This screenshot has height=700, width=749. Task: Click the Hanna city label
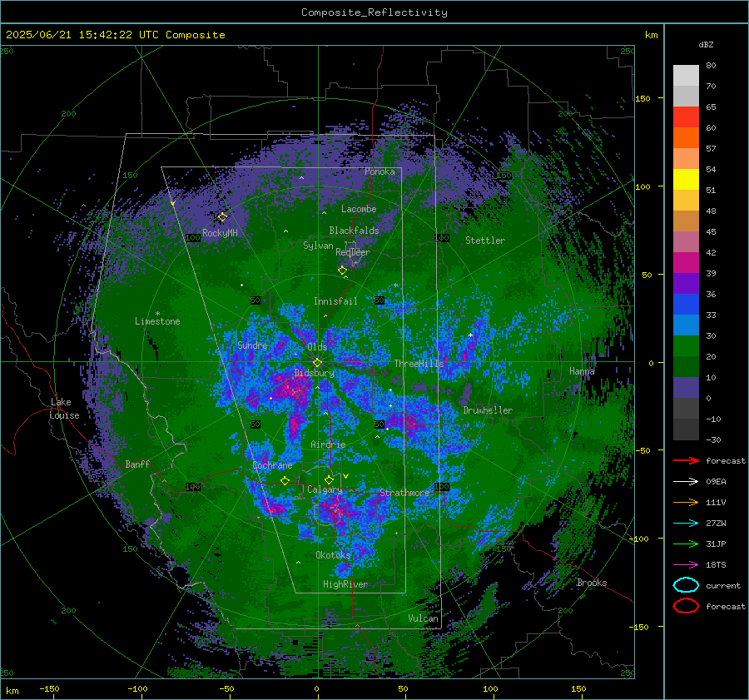click(x=582, y=370)
